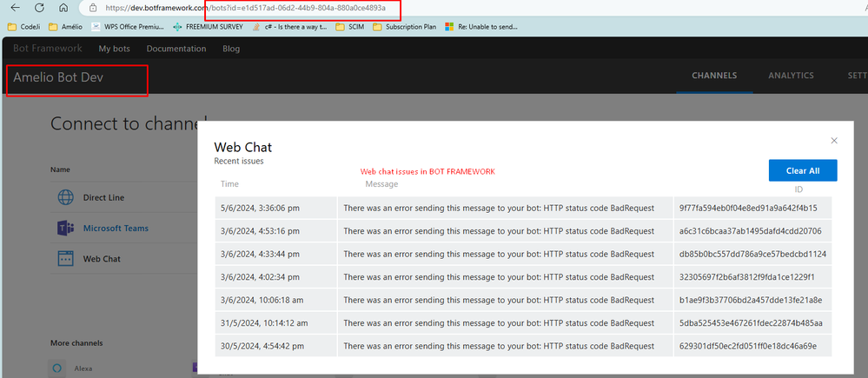Select time cell '3/6/2024, 4:33:44 pm'
Image resolution: width=868 pixels, height=378 pixels.
275,254
